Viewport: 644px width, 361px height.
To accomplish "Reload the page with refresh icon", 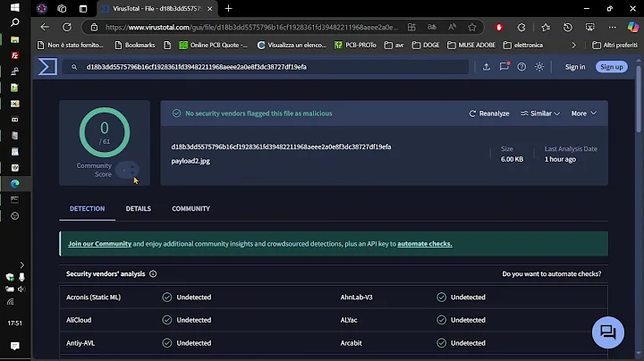I will coord(67,27).
